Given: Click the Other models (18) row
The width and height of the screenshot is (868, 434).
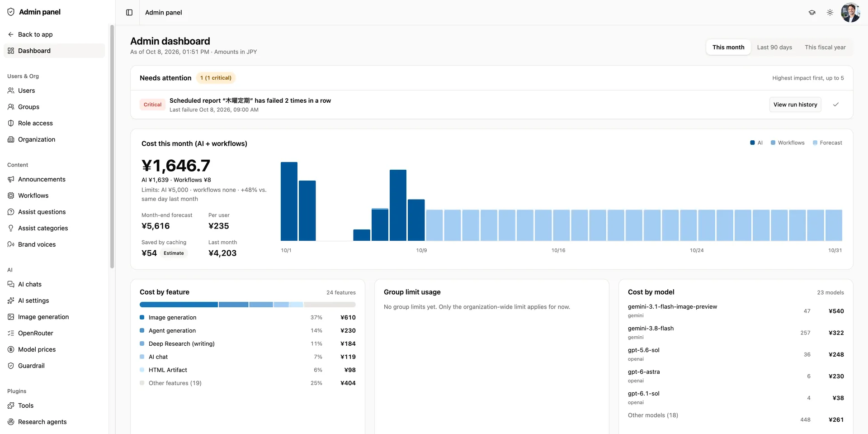Looking at the screenshot, I should click(x=736, y=418).
